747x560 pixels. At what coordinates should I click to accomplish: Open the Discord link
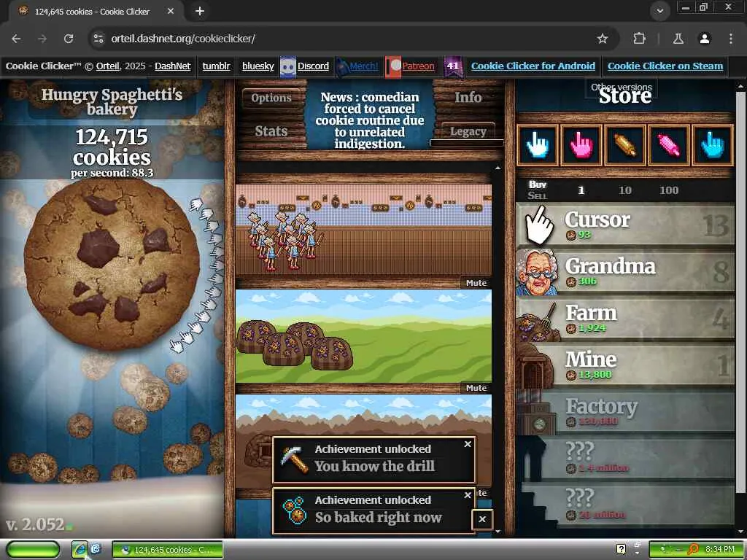coord(313,66)
